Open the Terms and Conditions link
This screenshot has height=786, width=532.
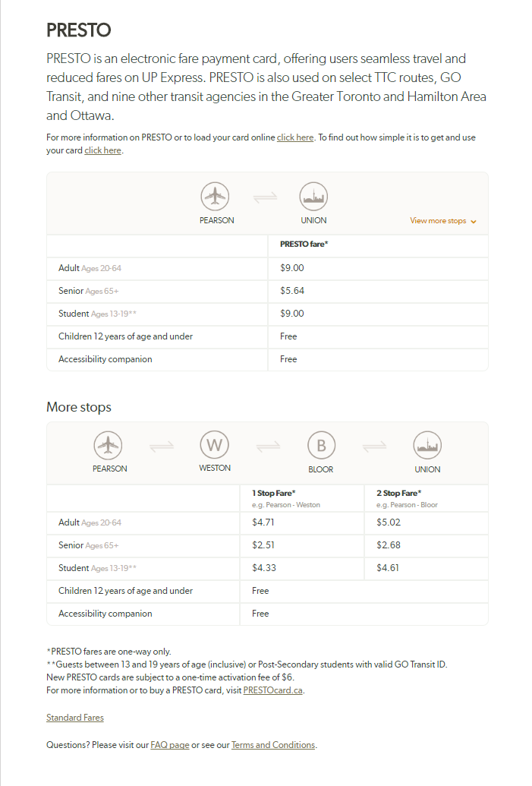[x=273, y=745]
